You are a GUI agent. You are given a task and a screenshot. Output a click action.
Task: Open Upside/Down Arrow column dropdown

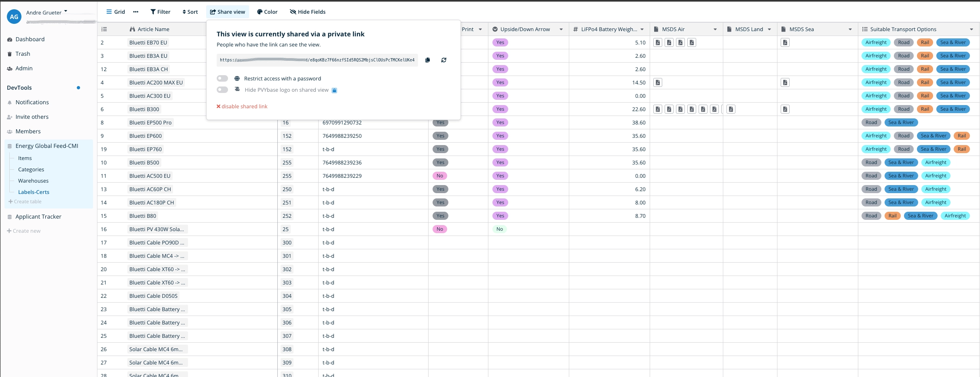tap(561, 29)
